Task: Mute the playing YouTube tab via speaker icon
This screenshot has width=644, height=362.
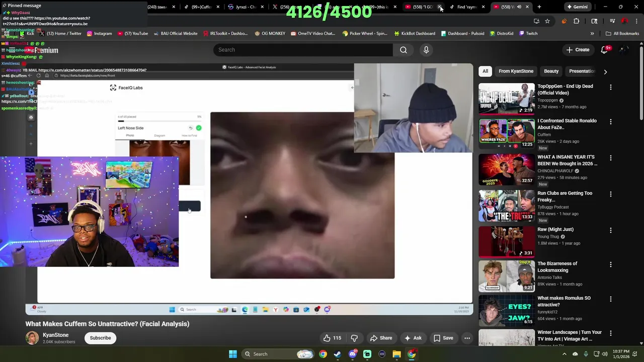Action: pos(519,7)
